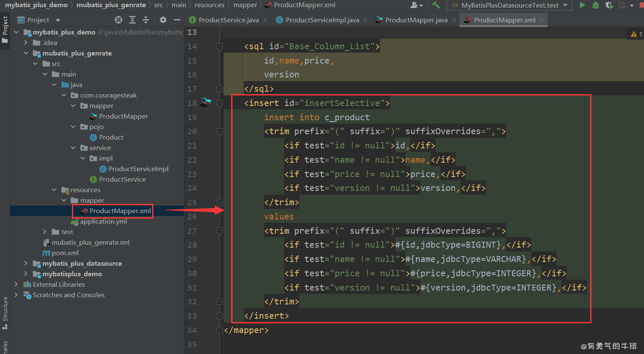
Task: Collapse the service package
Action: (73, 148)
